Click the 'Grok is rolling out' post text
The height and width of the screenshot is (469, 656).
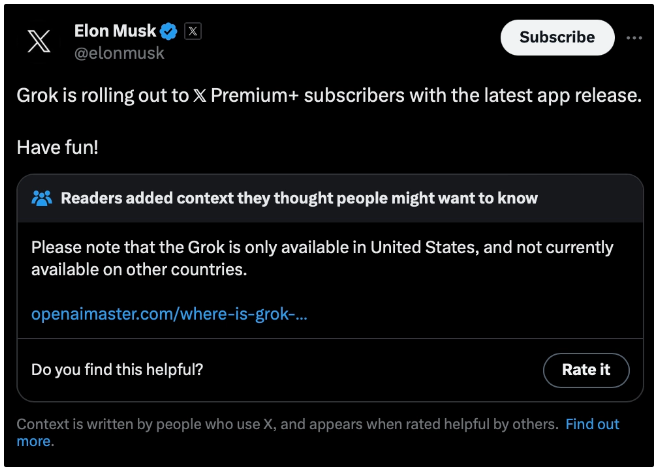pyautogui.click(x=100, y=96)
